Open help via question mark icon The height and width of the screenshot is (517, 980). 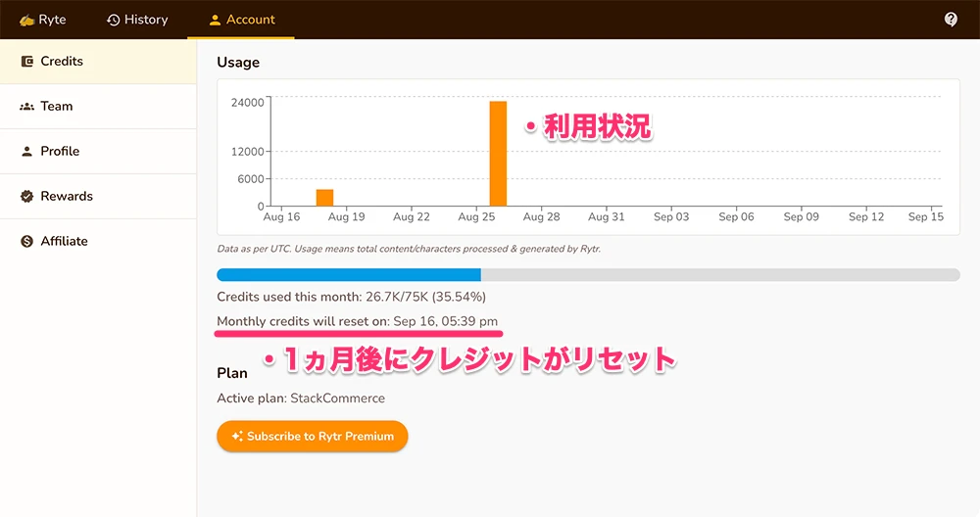pyautogui.click(x=951, y=20)
